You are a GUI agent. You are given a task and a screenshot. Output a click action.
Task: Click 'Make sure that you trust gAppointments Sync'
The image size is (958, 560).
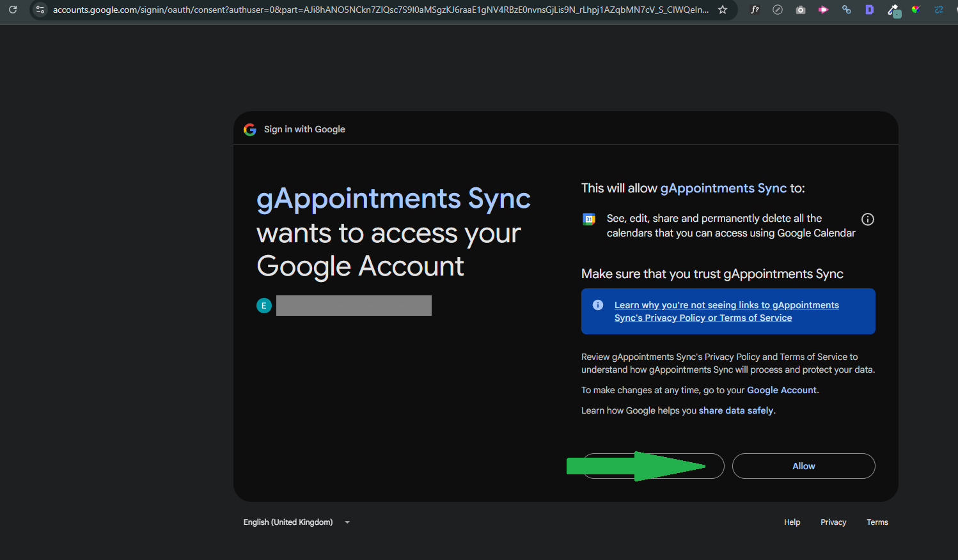point(712,274)
